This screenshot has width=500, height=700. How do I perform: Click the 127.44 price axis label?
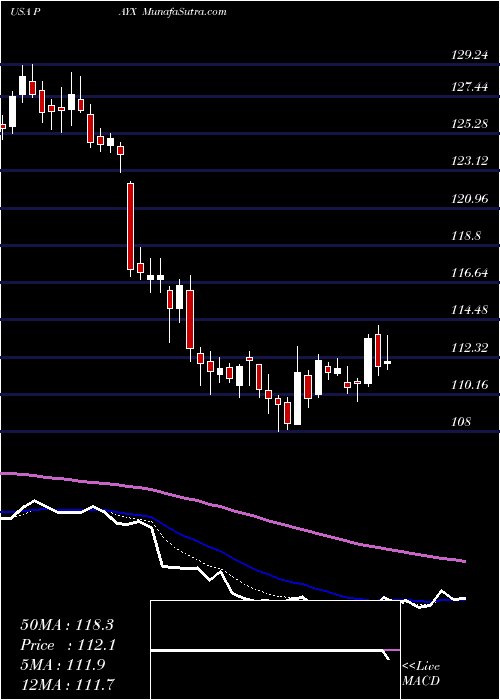pyautogui.click(x=470, y=87)
